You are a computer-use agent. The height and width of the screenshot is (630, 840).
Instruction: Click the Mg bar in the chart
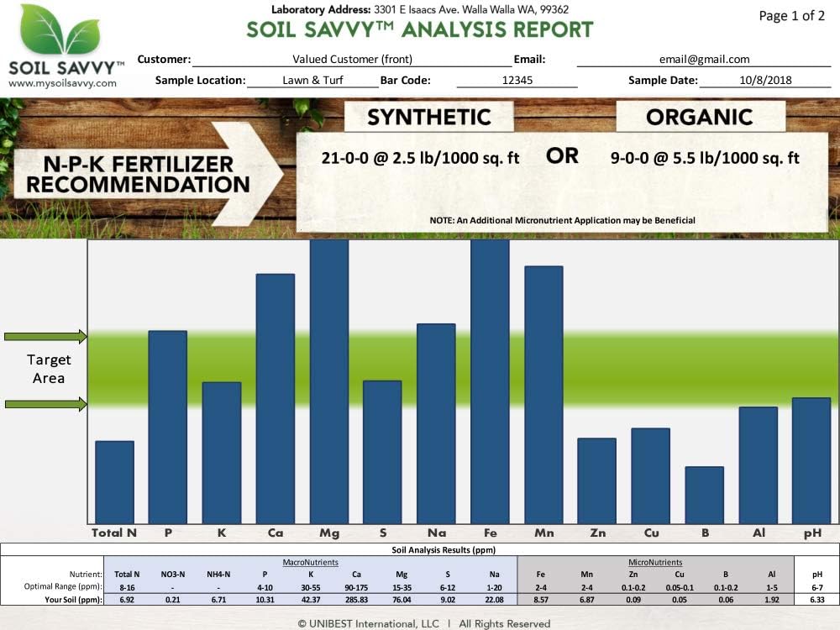[329, 381]
